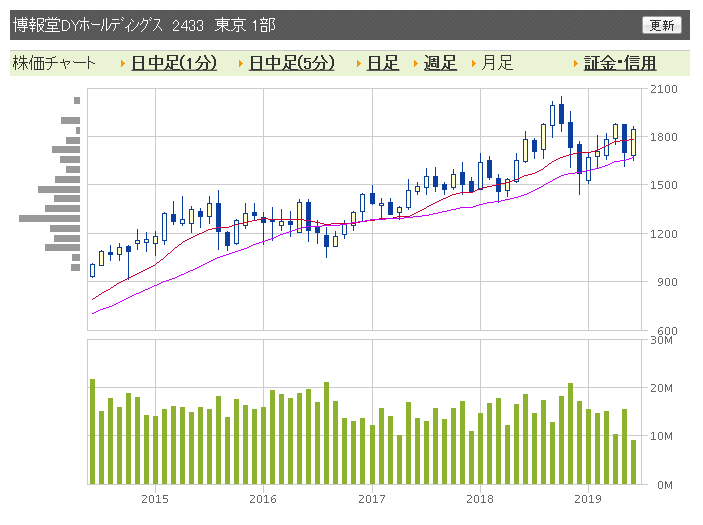
Task: Click the 1500 price axis label
Action: pyautogui.click(x=664, y=185)
